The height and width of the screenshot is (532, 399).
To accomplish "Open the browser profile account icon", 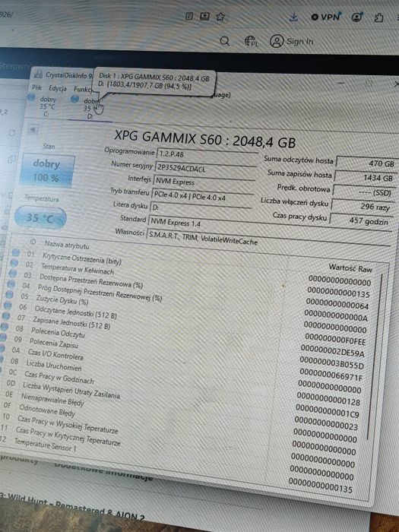I will coord(357,17).
